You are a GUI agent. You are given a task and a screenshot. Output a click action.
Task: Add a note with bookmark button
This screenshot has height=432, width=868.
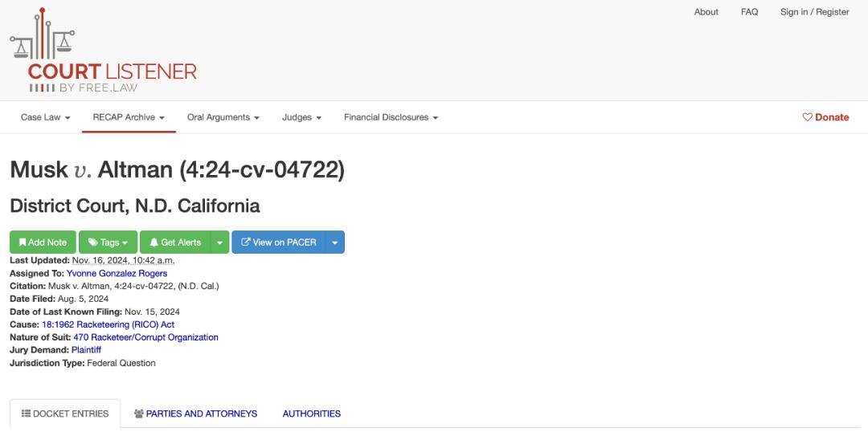(43, 242)
